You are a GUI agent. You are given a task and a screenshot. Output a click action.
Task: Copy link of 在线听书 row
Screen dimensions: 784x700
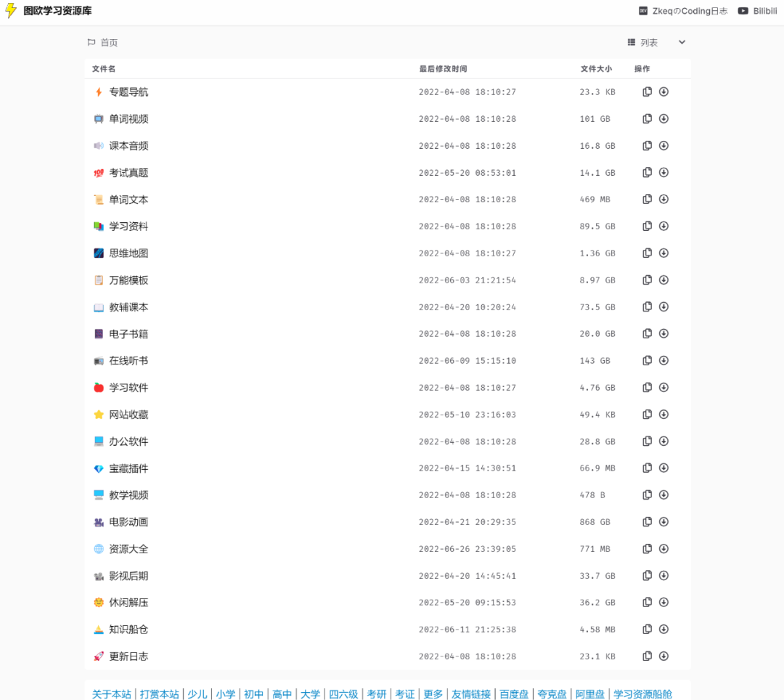pyautogui.click(x=647, y=360)
